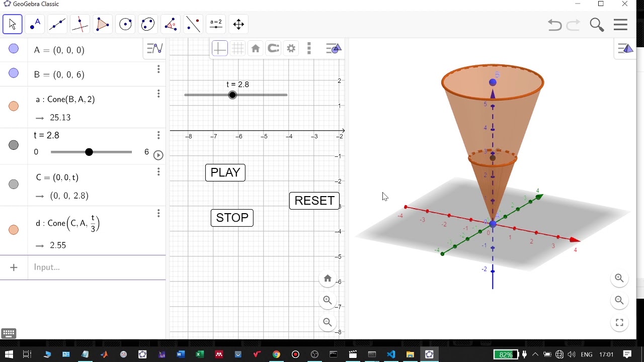Open options menu for cone a

click(158, 94)
